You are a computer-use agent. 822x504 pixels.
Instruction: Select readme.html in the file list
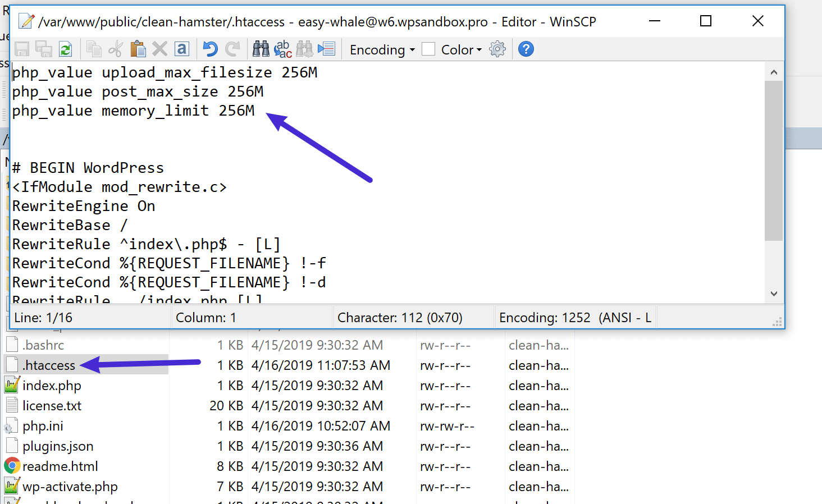[60, 466]
